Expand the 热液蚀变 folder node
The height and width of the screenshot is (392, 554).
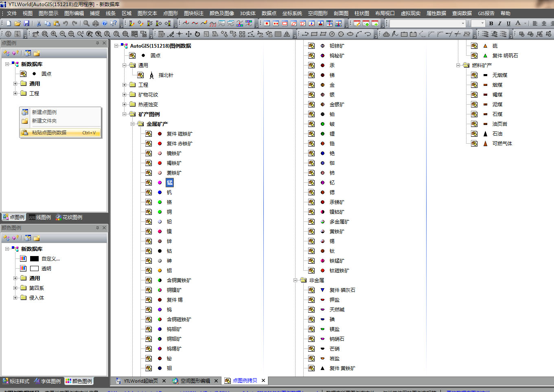pos(125,105)
